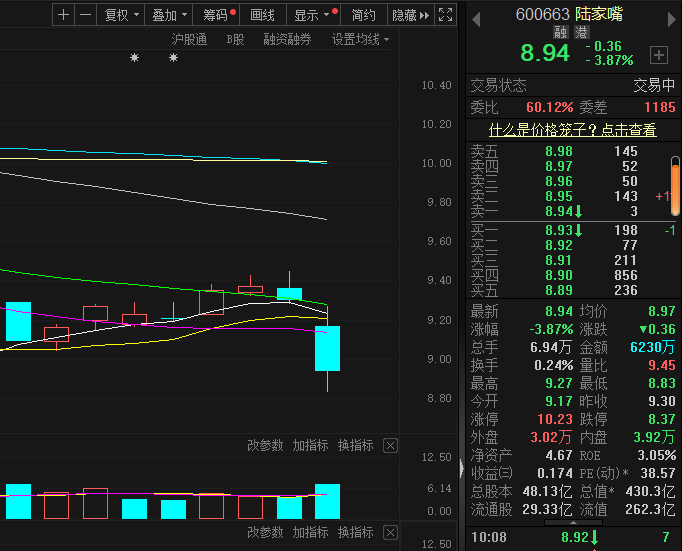This screenshot has width=682, height=551.
Task: Click the minus zoom-out chart button
Action: coord(85,15)
